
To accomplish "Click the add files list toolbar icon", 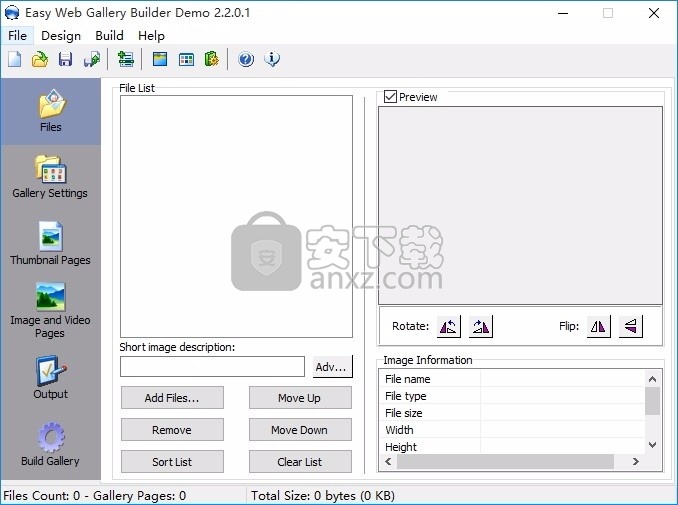I will [126, 59].
